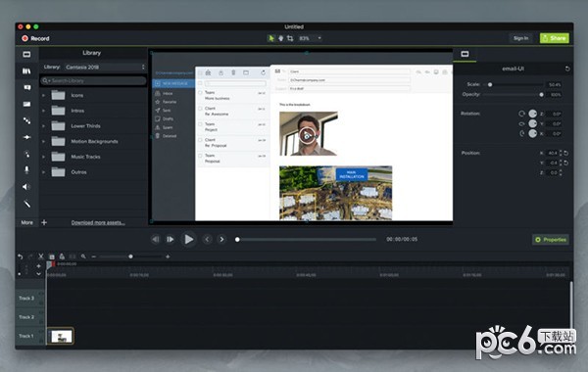Click the timeline zoom slider handle

tap(130, 256)
